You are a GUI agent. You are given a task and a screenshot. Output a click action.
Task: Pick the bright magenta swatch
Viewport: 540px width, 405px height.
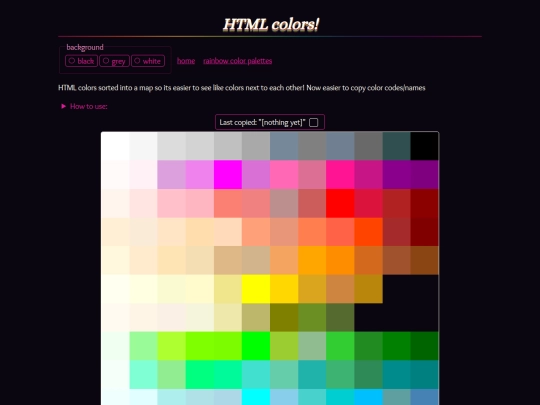pos(228,175)
